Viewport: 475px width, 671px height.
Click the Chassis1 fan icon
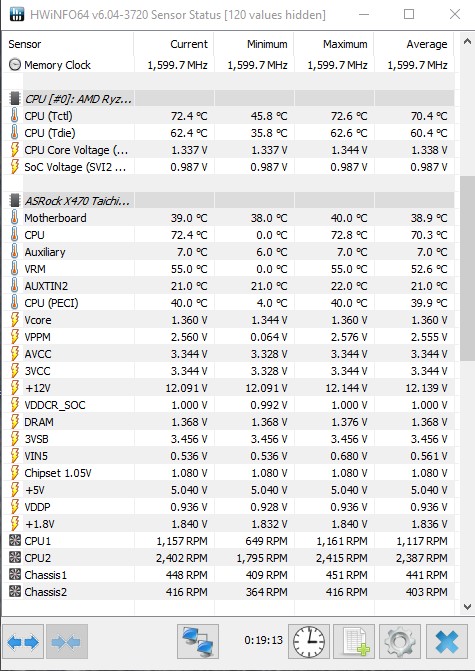[15, 574]
